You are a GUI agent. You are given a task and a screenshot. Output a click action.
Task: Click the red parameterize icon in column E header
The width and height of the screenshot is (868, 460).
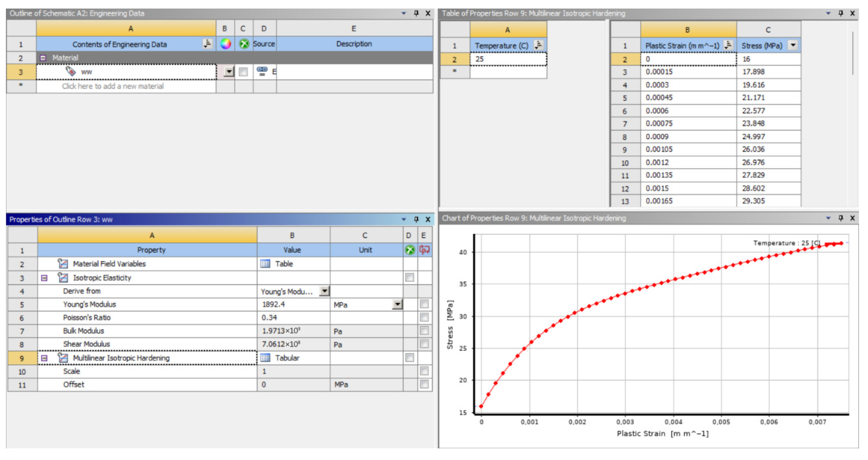[x=424, y=250]
